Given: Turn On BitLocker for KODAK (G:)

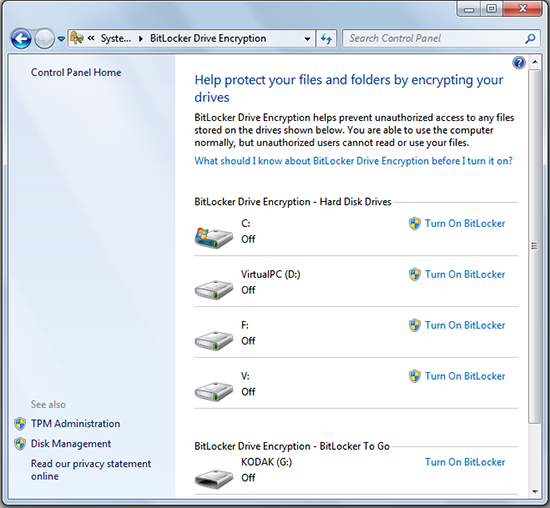Looking at the screenshot, I should pyautogui.click(x=465, y=462).
